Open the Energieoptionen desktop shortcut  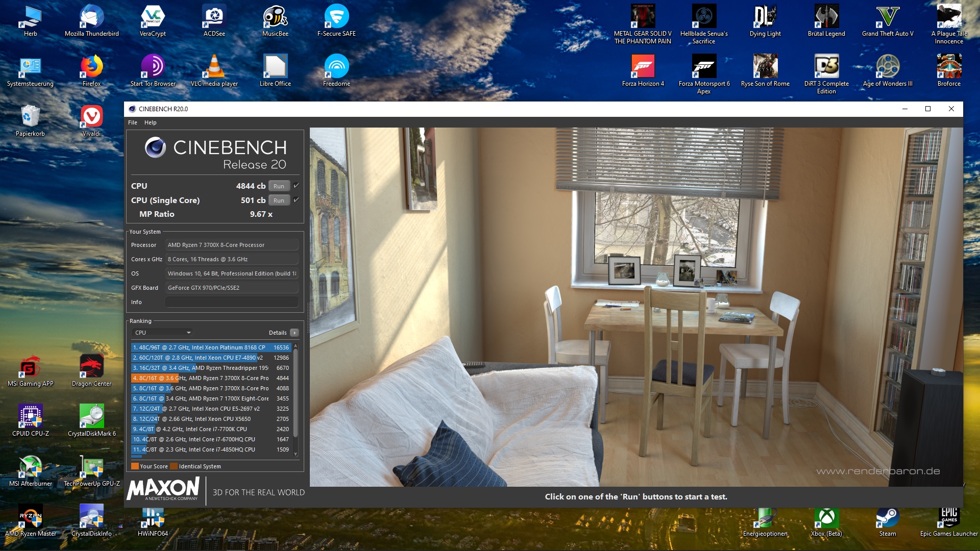coord(765,521)
